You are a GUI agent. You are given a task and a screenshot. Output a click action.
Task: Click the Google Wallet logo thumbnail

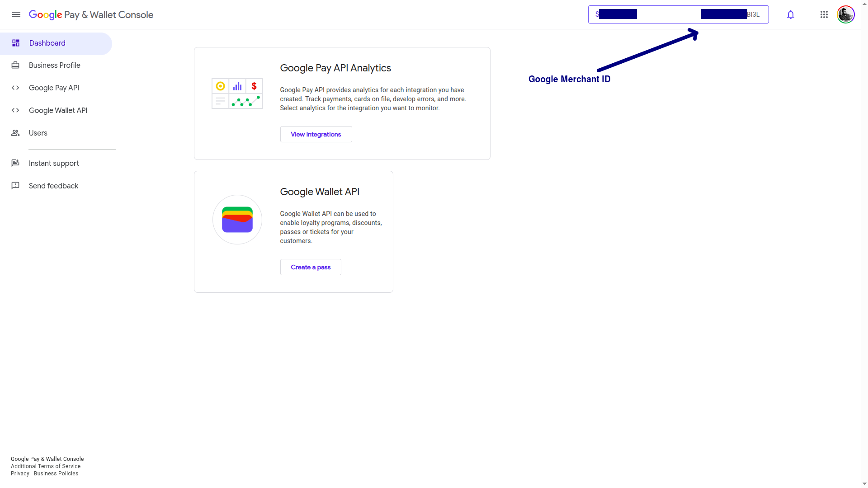pos(237,220)
